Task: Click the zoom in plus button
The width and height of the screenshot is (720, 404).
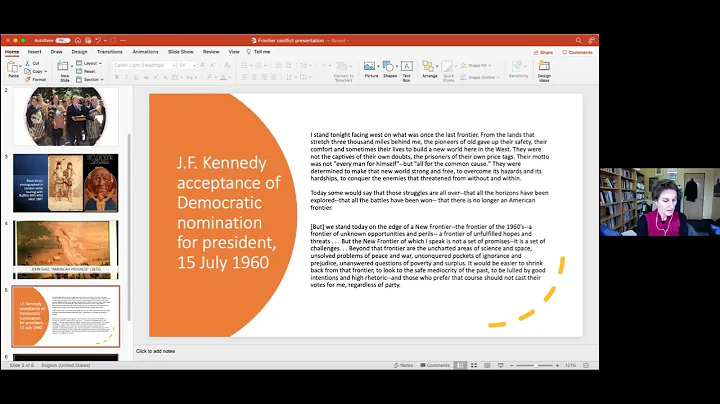Action: (557, 365)
